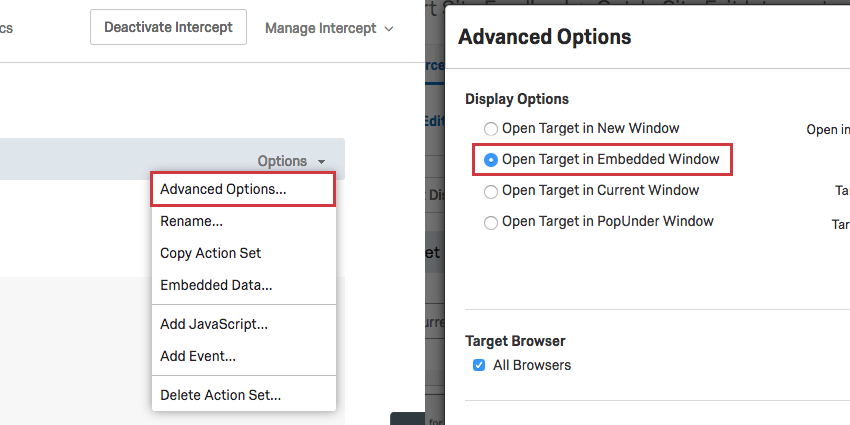Screen dimensions: 850x425
Task: Select Open Target in New Window radio
Action: click(490, 129)
